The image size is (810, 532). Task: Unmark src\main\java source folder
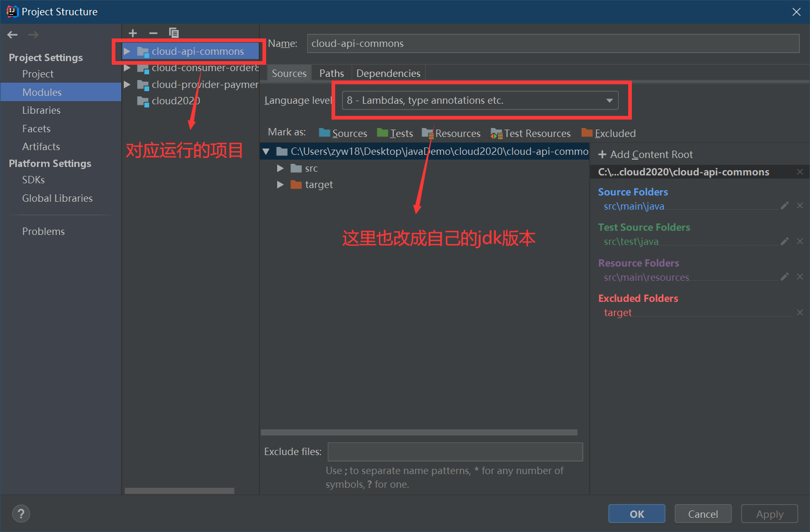tap(800, 206)
